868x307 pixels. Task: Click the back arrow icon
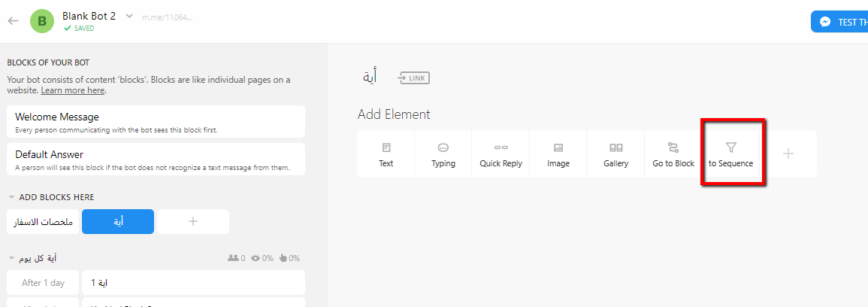pos(14,21)
